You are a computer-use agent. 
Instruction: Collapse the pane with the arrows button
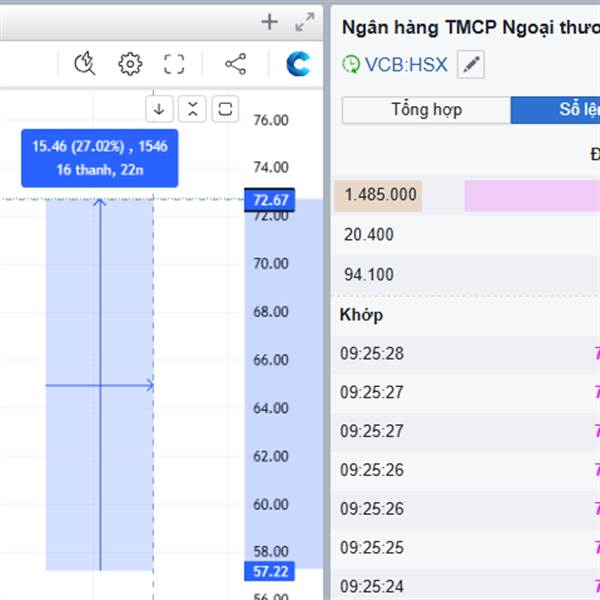192,109
